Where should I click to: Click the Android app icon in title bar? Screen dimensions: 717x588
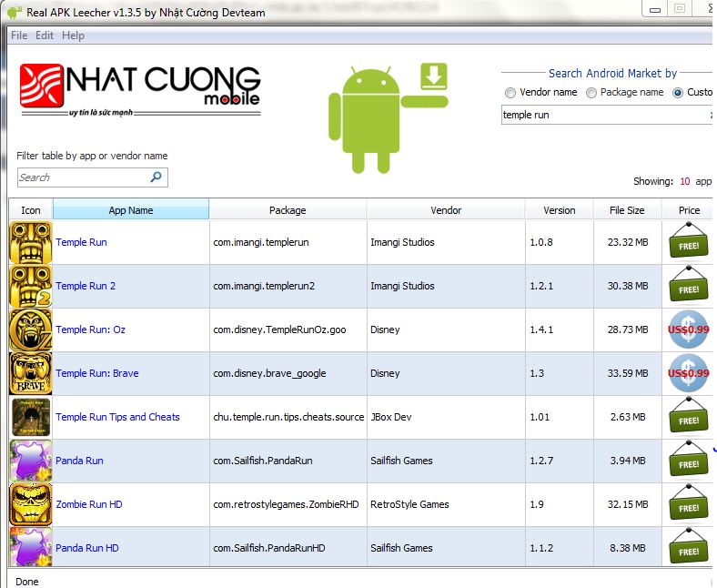click(x=15, y=13)
